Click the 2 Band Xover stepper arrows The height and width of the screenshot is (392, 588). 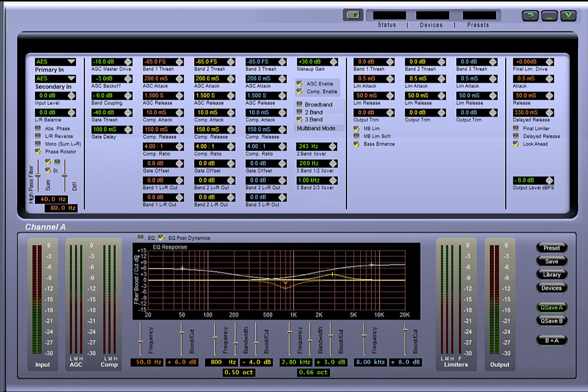[333, 147]
